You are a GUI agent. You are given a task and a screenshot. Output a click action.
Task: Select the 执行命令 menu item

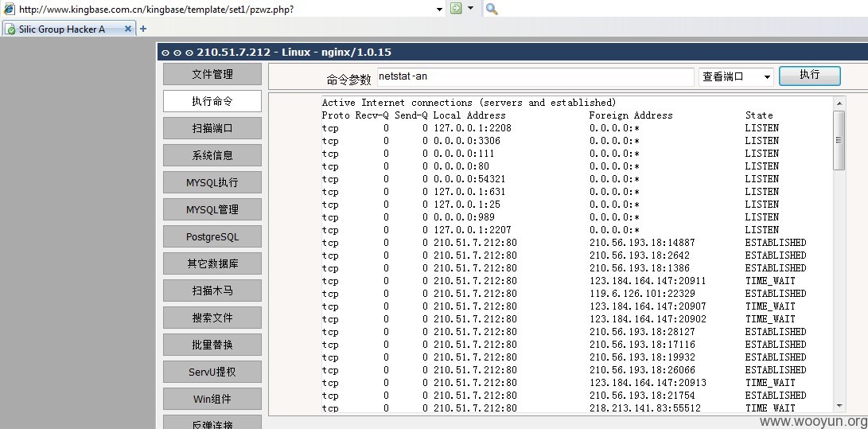(212, 101)
